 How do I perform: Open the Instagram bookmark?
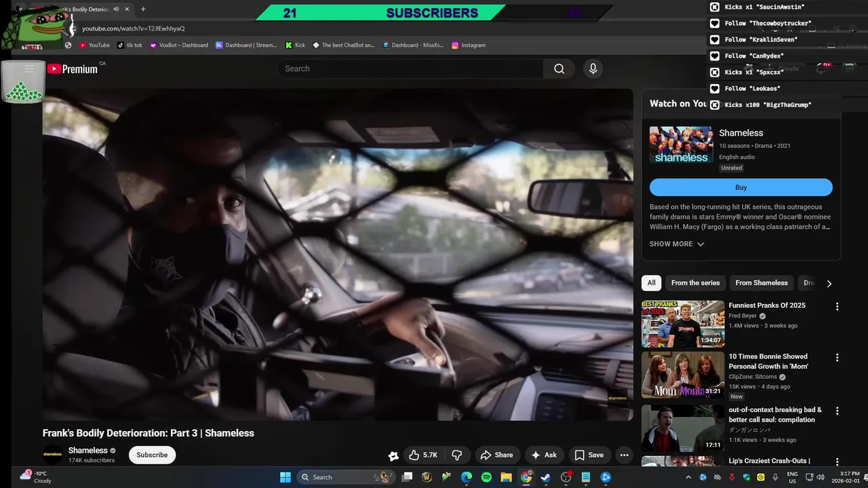tap(469, 45)
